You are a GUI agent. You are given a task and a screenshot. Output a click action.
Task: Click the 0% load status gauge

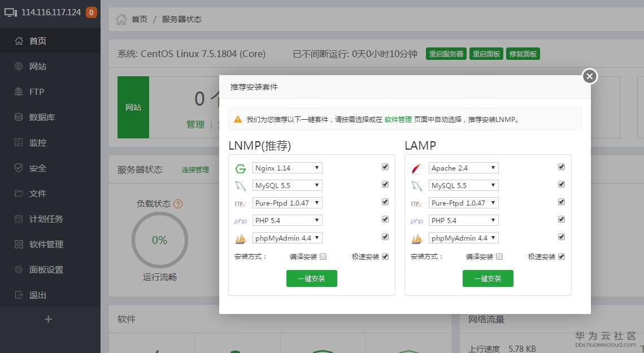click(160, 240)
